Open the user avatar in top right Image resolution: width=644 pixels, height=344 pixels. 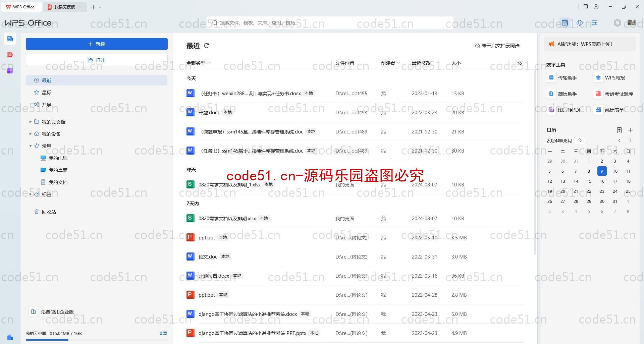(632, 23)
